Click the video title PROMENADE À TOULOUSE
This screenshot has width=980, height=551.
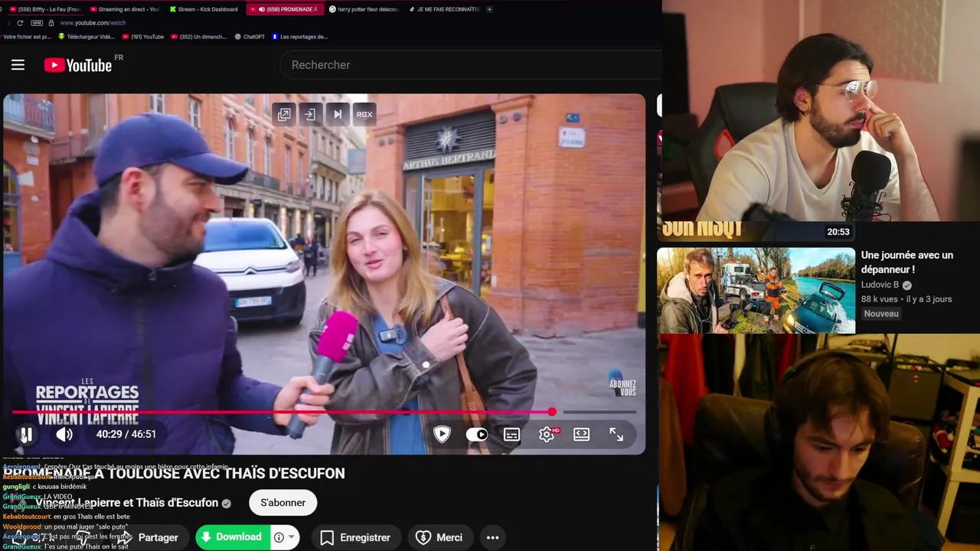[175, 473]
